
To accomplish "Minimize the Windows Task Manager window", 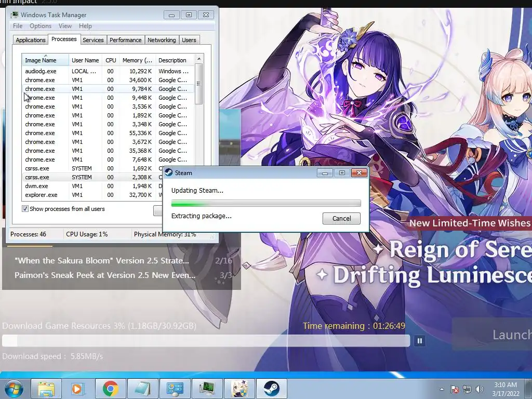I will [171, 15].
